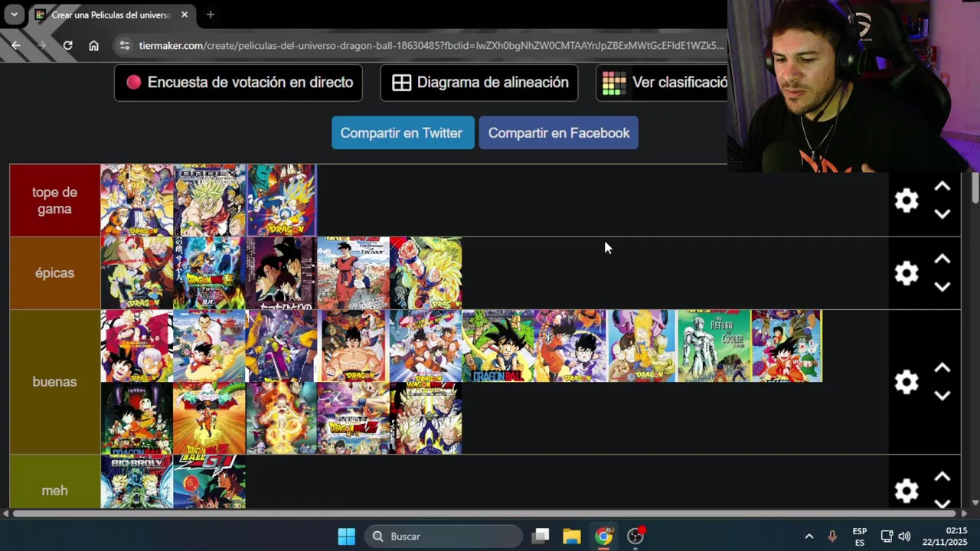Open Google Chrome from taskbar

[x=604, y=536]
